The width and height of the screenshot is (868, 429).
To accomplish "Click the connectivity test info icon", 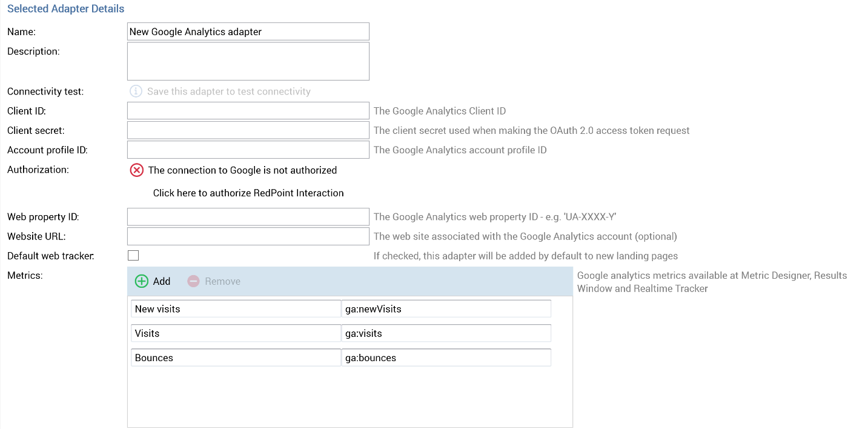I will pos(136,91).
